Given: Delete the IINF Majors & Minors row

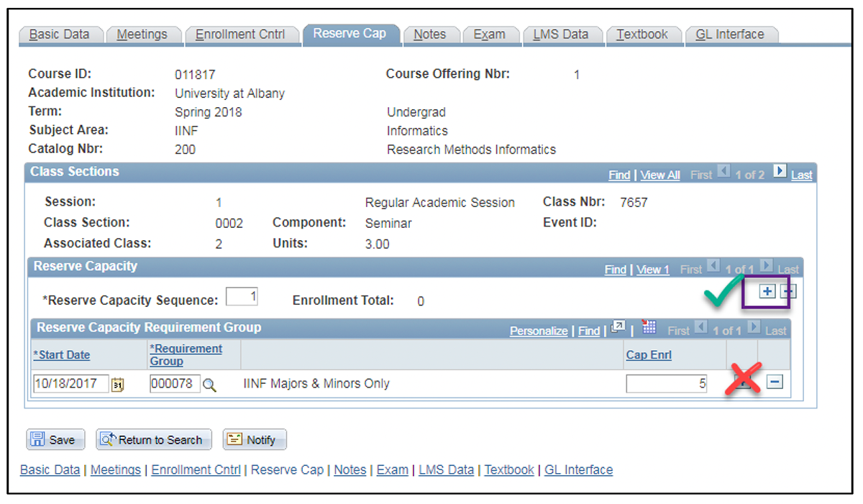Looking at the screenshot, I should click(775, 382).
